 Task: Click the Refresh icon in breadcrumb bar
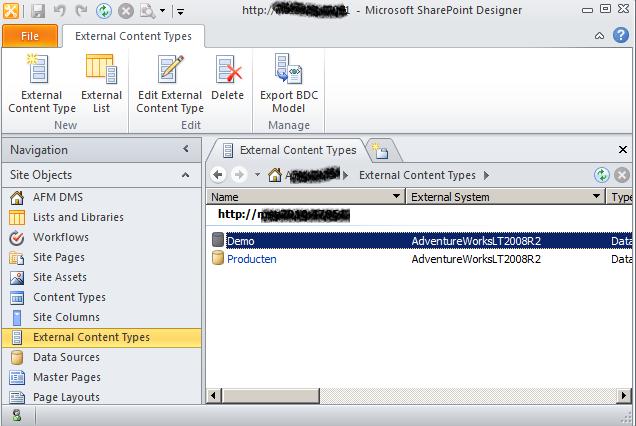601,175
